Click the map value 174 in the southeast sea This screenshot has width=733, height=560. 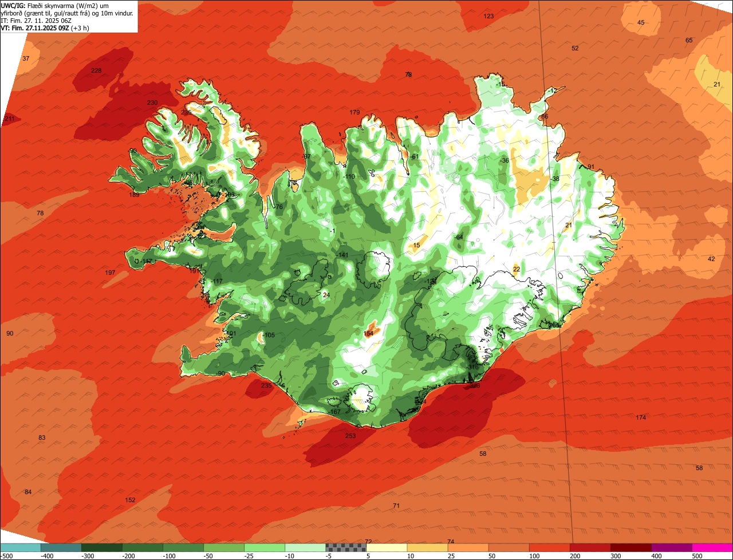click(641, 417)
